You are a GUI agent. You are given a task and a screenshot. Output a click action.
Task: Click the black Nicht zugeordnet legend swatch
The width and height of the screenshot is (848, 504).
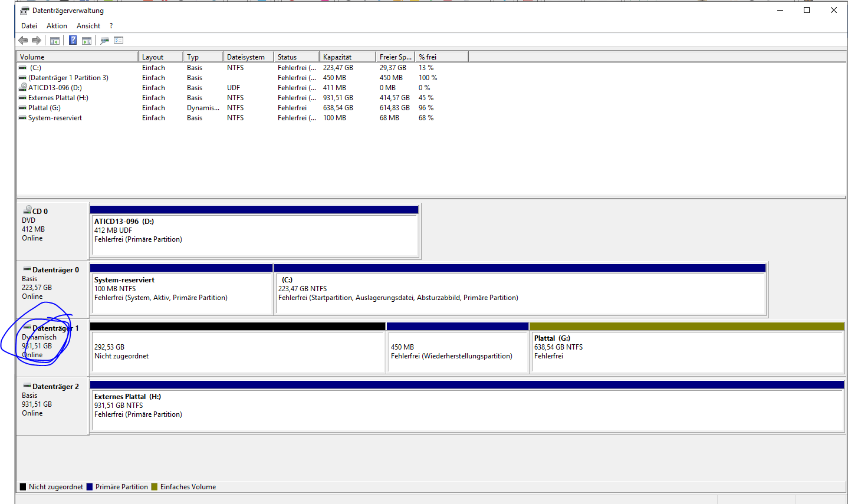23,487
